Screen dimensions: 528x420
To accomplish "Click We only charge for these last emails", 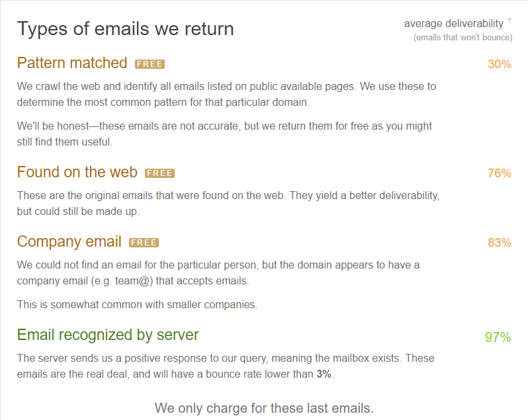I will click(265, 408).
